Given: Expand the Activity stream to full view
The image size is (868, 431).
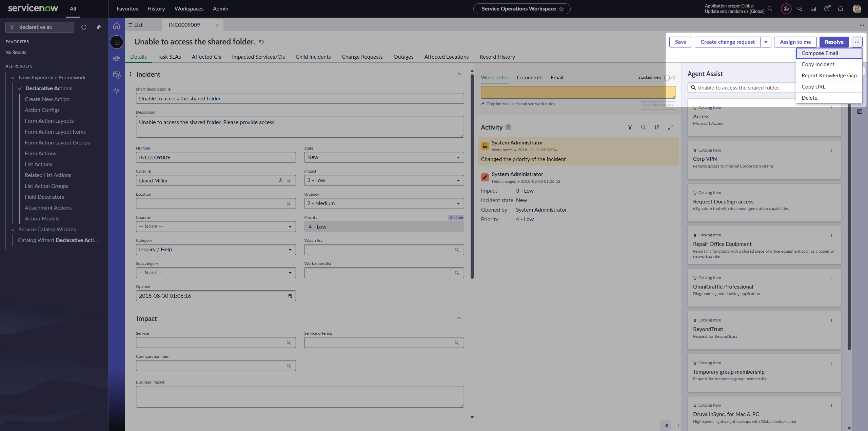Looking at the screenshot, I should click(x=670, y=127).
